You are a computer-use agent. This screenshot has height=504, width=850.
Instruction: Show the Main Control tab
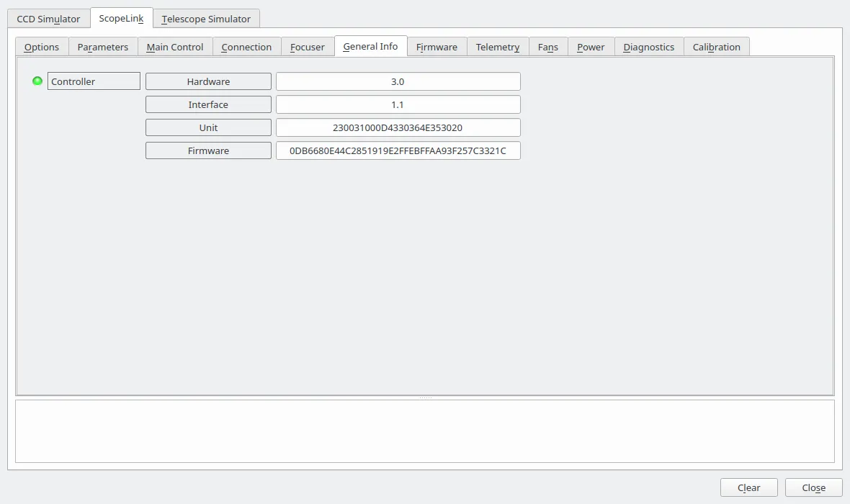175,47
